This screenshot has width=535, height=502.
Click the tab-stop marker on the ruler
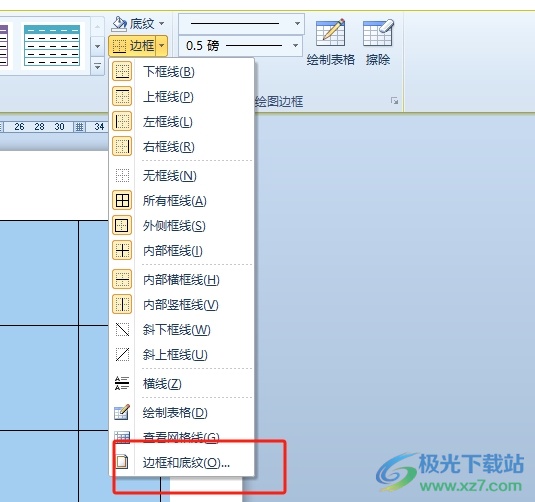coord(79,127)
